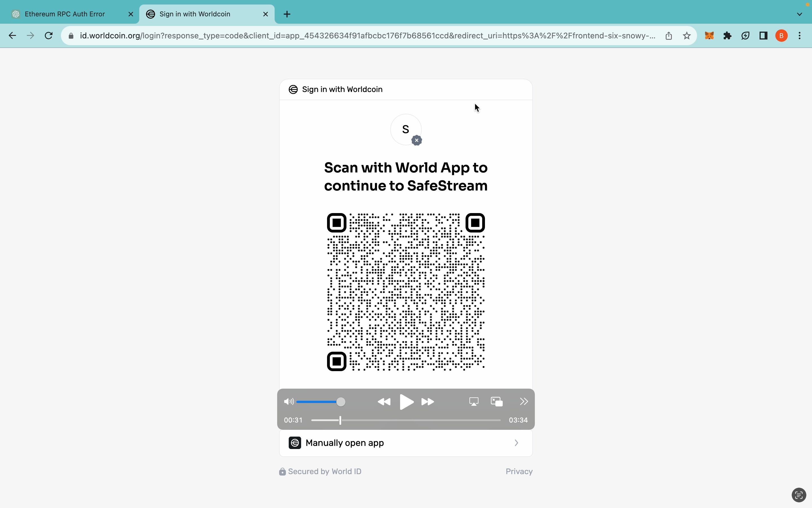812x508 pixels.
Task: Open AirPlay from video controls
Action: pos(474,402)
